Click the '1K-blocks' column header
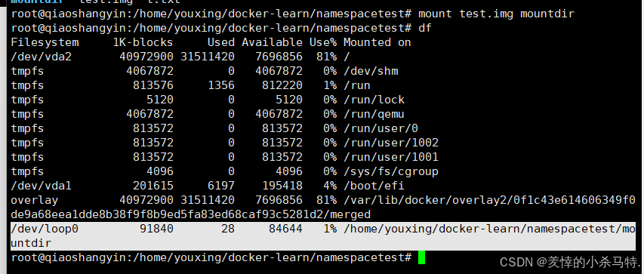 [143, 42]
